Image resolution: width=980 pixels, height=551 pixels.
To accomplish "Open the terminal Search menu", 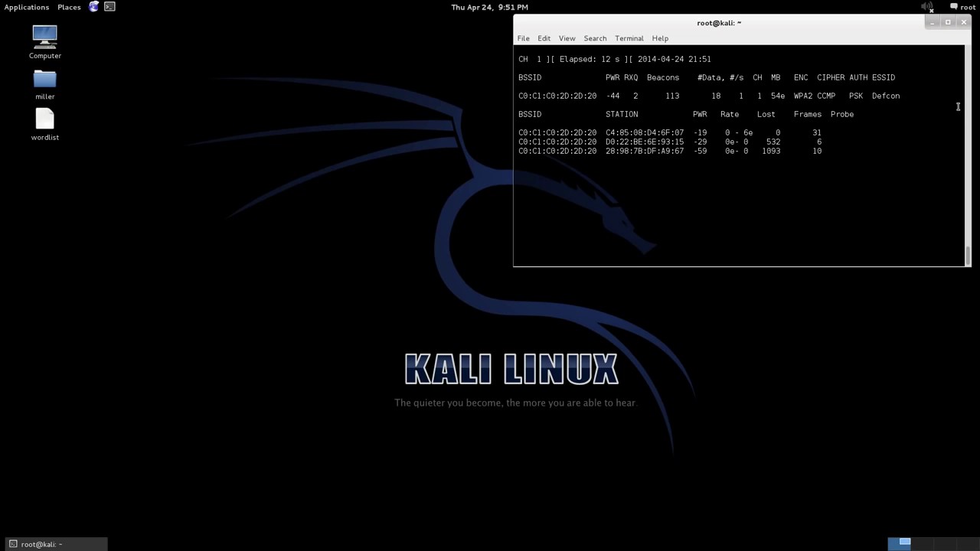I will pos(595,38).
